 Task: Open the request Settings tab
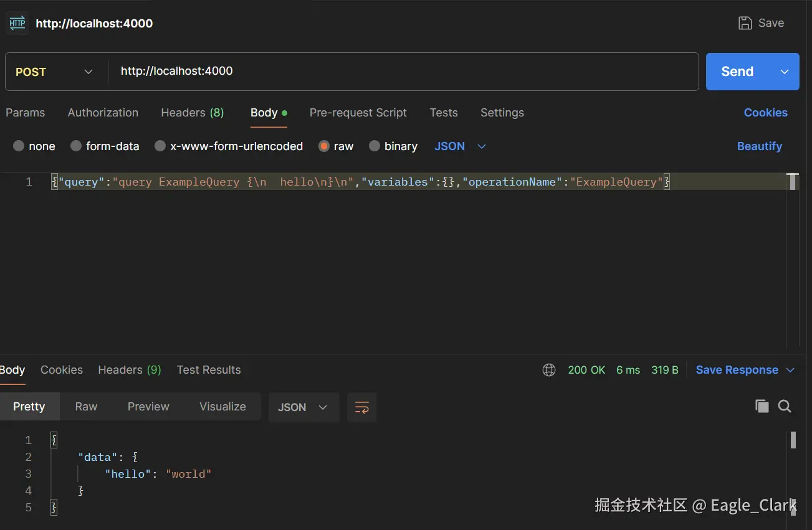tap(502, 113)
